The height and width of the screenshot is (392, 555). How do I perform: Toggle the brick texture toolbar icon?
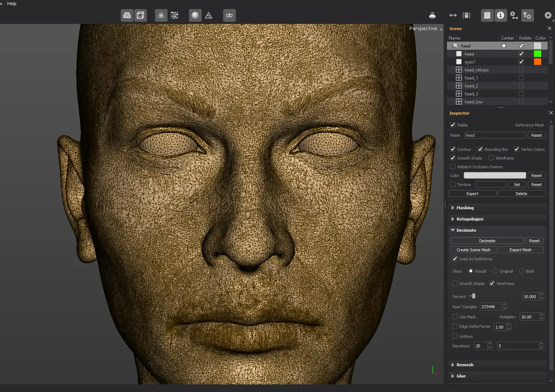tap(174, 16)
